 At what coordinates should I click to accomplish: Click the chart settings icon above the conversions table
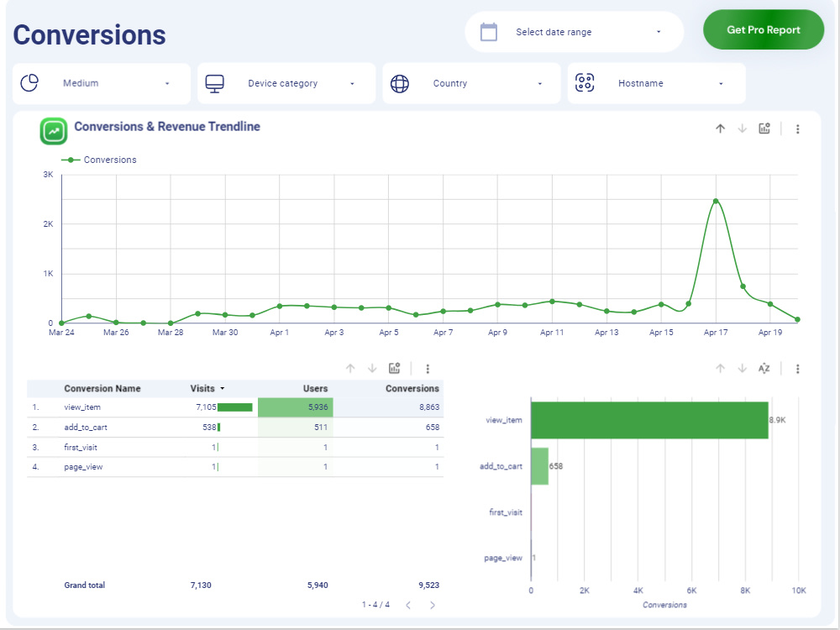(395, 368)
